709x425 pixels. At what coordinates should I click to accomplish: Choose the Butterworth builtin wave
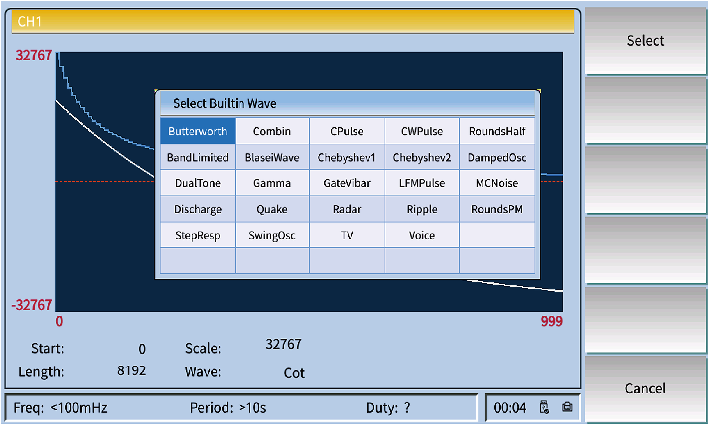[197, 131]
